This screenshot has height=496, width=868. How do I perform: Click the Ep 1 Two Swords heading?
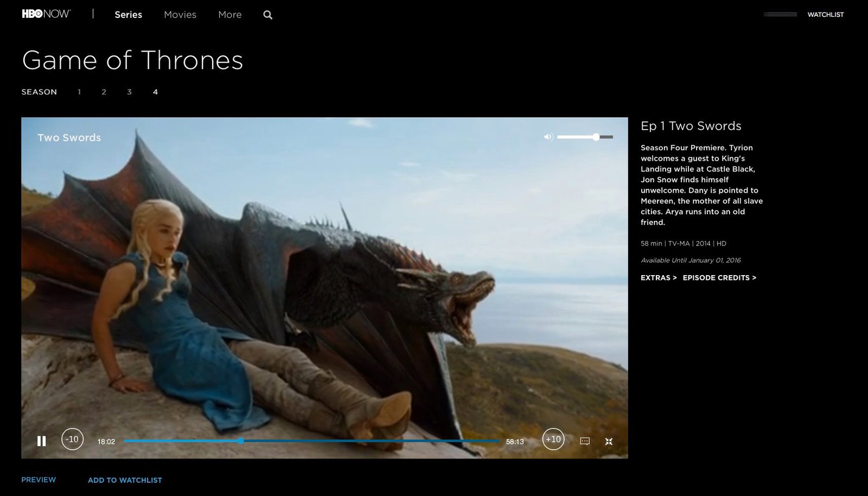(x=691, y=126)
